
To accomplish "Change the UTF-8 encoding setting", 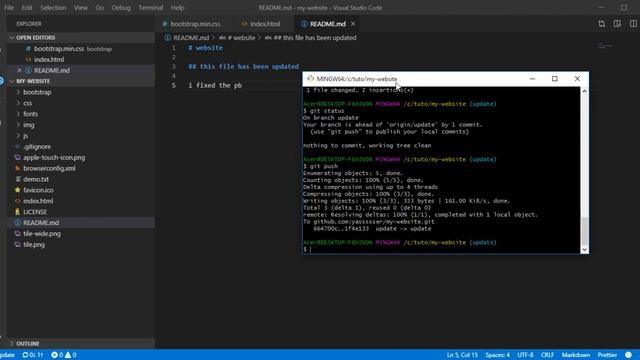I will point(525,355).
